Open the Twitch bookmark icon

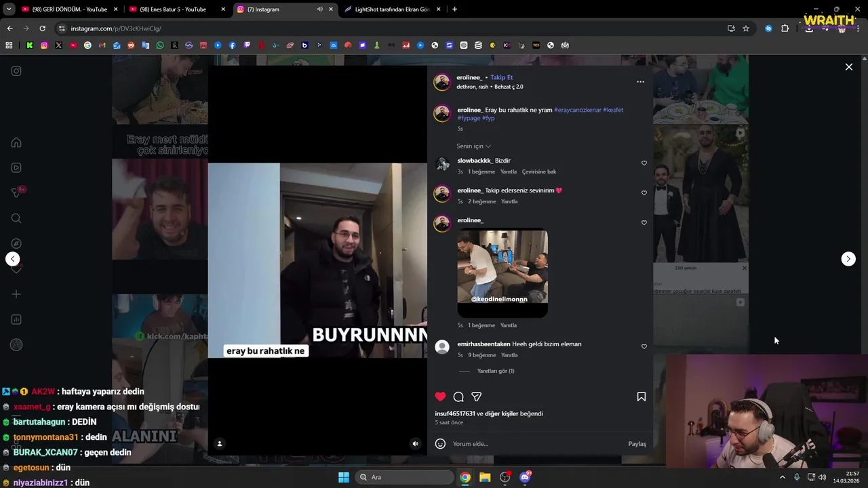247,45
